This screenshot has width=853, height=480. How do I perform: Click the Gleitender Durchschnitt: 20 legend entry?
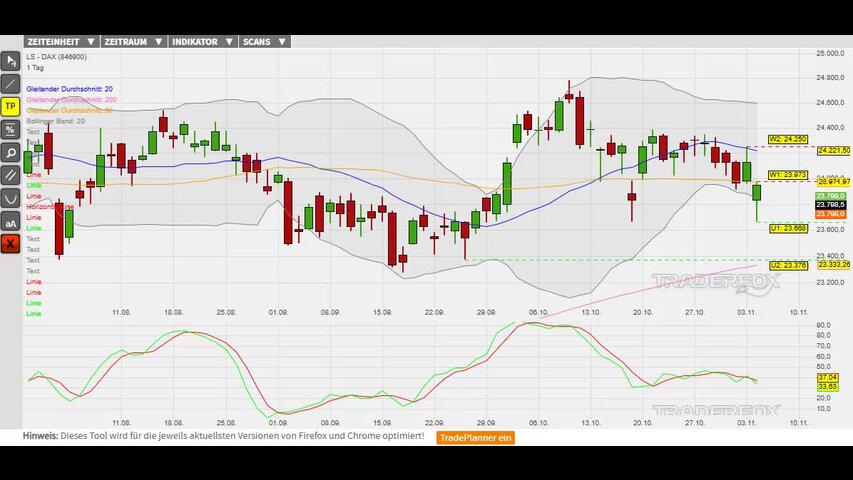(x=69, y=89)
